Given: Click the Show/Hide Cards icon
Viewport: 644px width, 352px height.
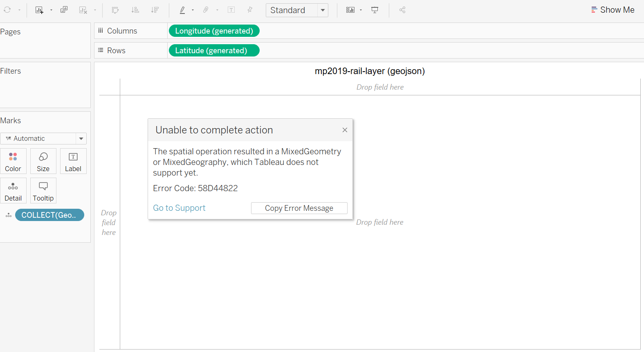Looking at the screenshot, I should (x=350, y=10).
